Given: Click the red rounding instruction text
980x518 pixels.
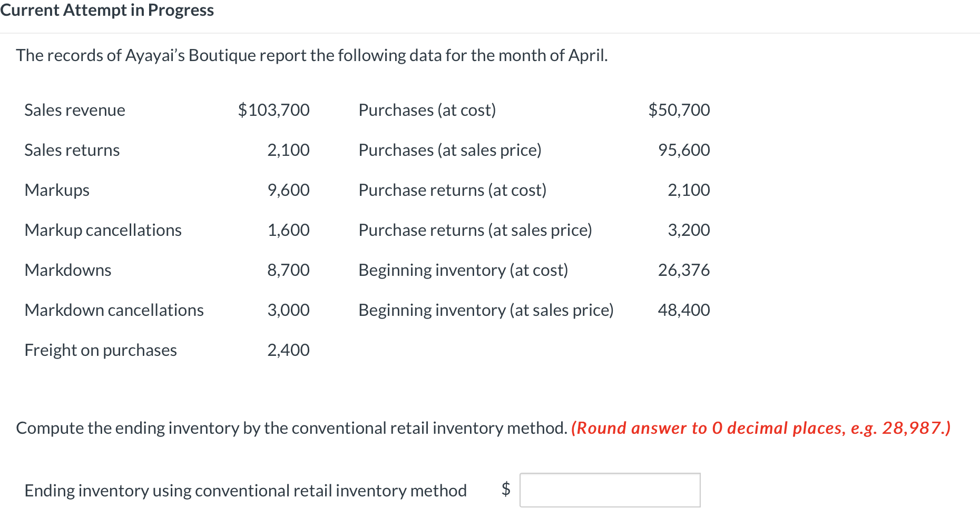Looking at the screenshot, I should 761,428.
